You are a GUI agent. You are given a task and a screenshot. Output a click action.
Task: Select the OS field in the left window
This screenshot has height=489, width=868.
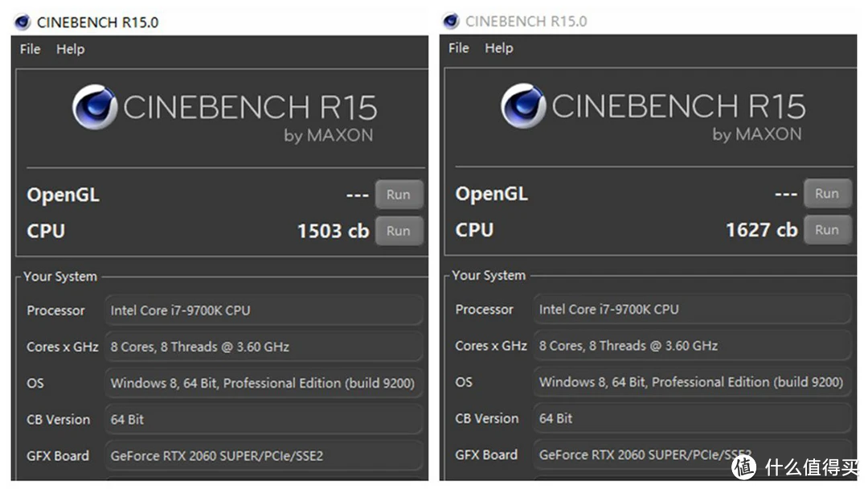(x=264, y=383)
